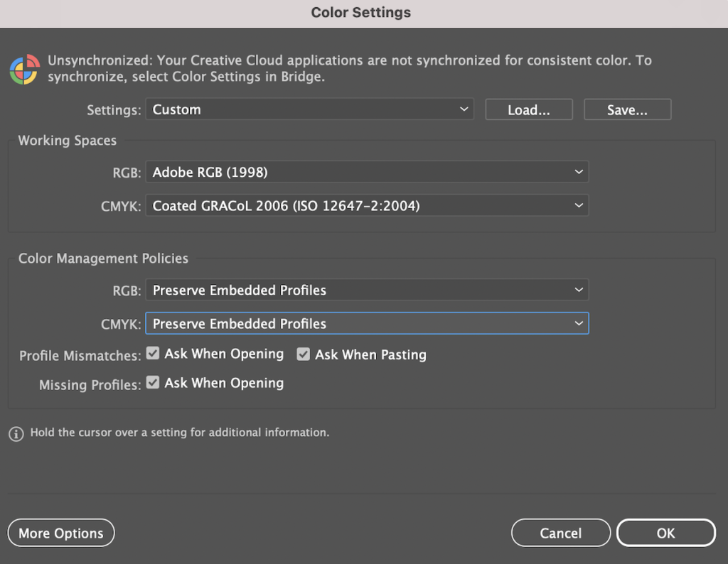This screenshot has width=728, height=564.
Task: Click the info circle icon near the tooltip hint
Action: (16, 433)
